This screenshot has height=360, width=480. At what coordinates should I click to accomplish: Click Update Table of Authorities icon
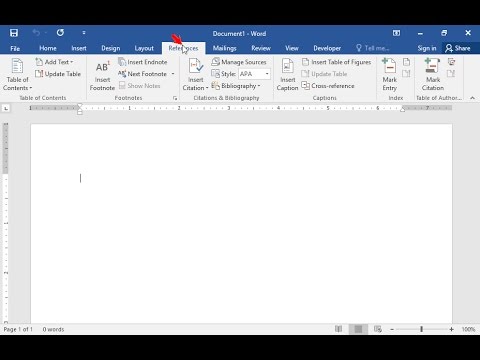click(x=451, y=74)
